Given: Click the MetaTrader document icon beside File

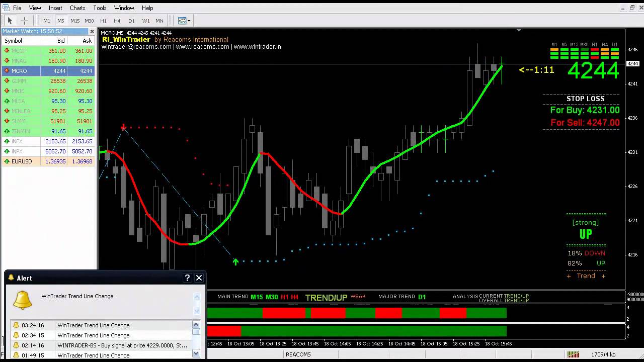Looking at the screenshot, I should (x=6, y=8).
